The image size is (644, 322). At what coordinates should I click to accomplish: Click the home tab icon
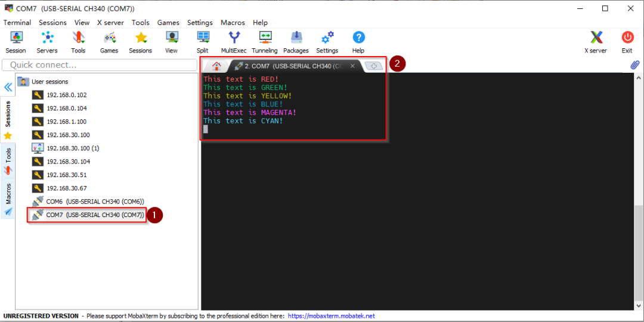[216, 66]
